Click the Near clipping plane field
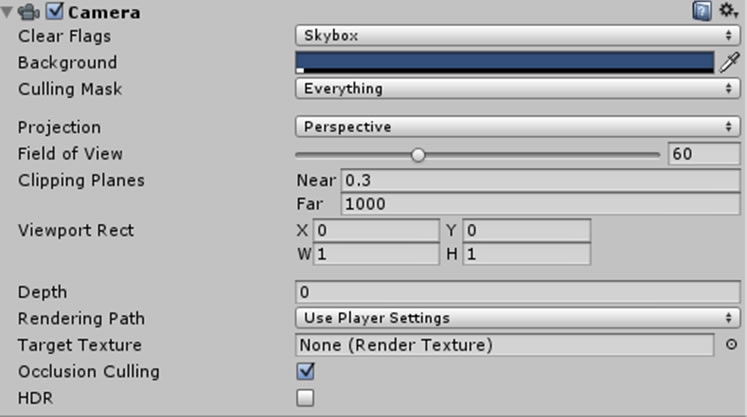 coord(541,181)
